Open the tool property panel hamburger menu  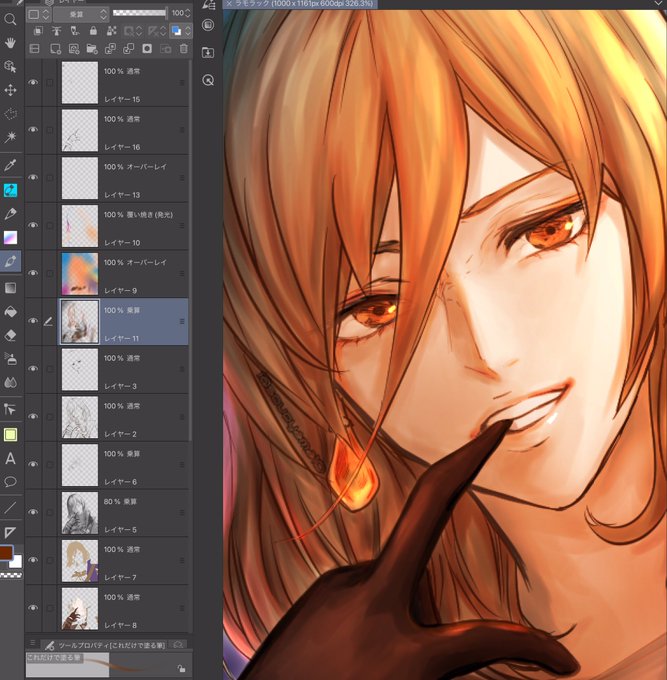(x=33, y=643)
